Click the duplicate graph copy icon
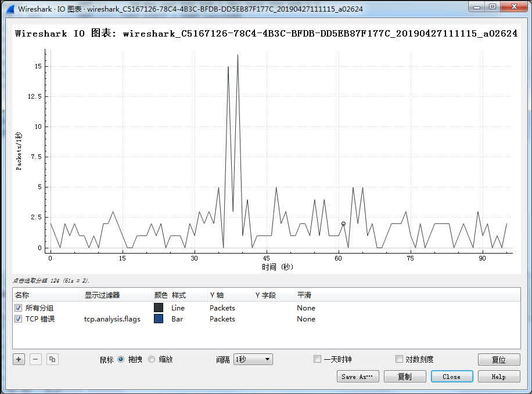532x394 pixels. pyautogui.click(x=52, y=359)
